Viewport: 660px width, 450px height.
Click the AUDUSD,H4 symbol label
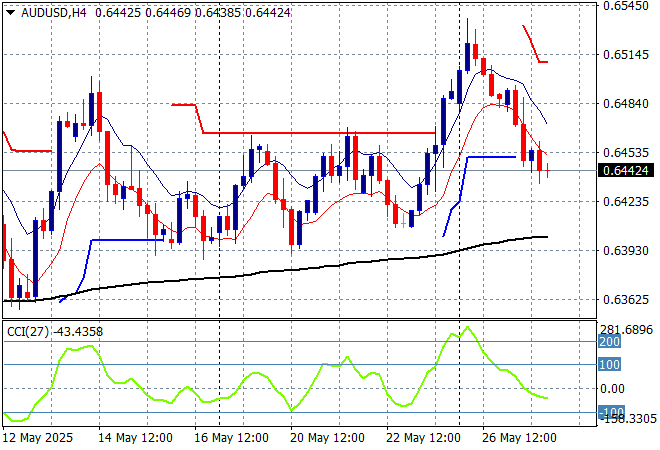(54, 13)
